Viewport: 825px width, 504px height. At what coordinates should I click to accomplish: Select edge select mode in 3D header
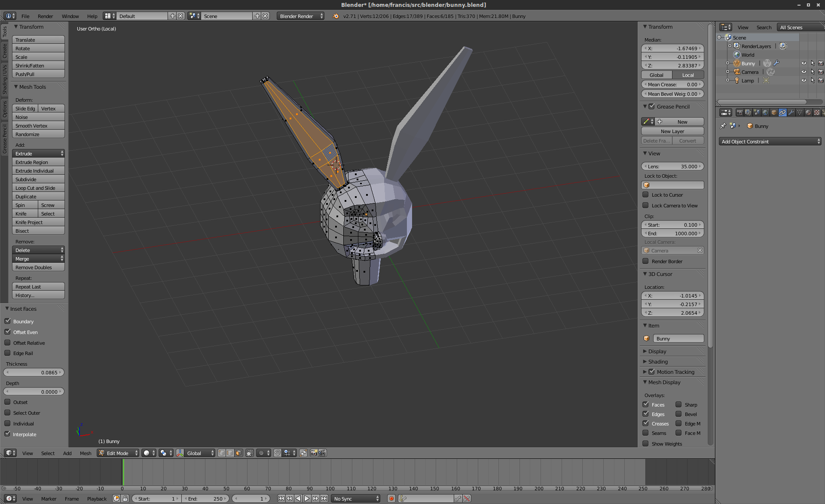[230, 453]
